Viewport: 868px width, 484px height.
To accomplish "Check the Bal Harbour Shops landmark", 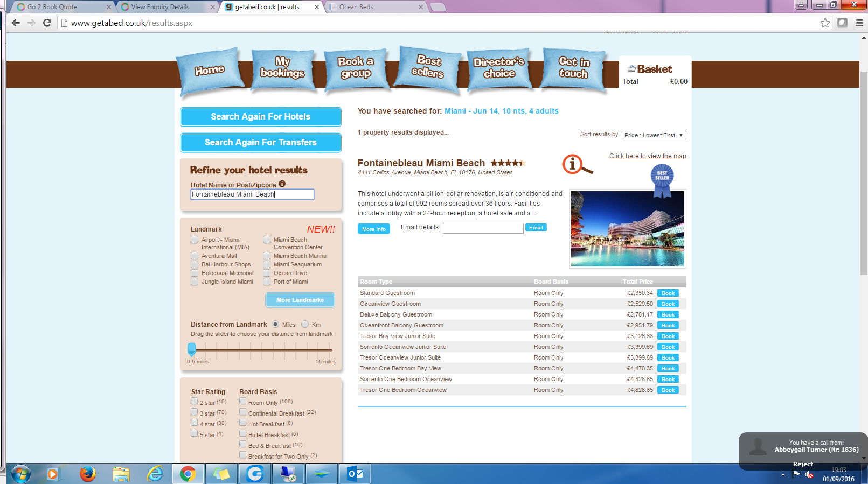I will (195, 264).
